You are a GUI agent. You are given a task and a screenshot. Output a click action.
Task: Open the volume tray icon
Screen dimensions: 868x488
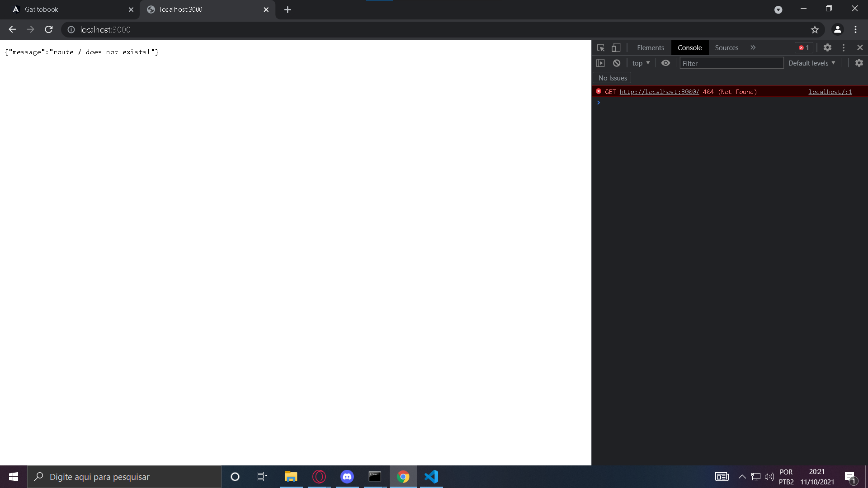click(x=769, y=477)
